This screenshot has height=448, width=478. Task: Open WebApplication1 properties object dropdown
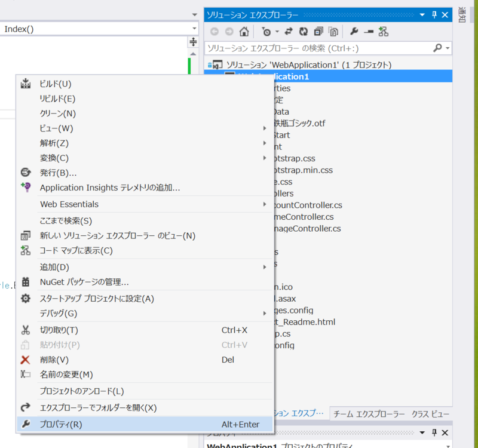pos(448,446)
